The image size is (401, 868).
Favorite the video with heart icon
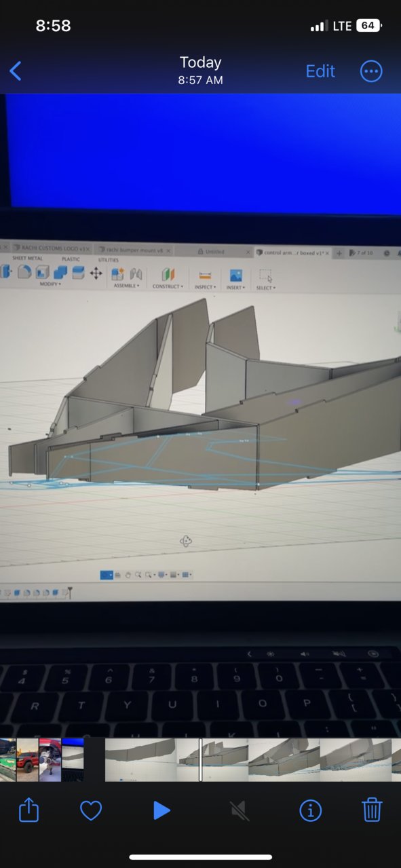click(91, 810)
